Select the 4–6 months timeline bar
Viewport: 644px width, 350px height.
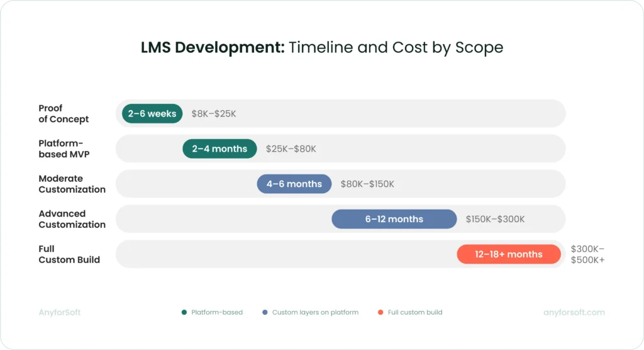[x=294, y=184]
